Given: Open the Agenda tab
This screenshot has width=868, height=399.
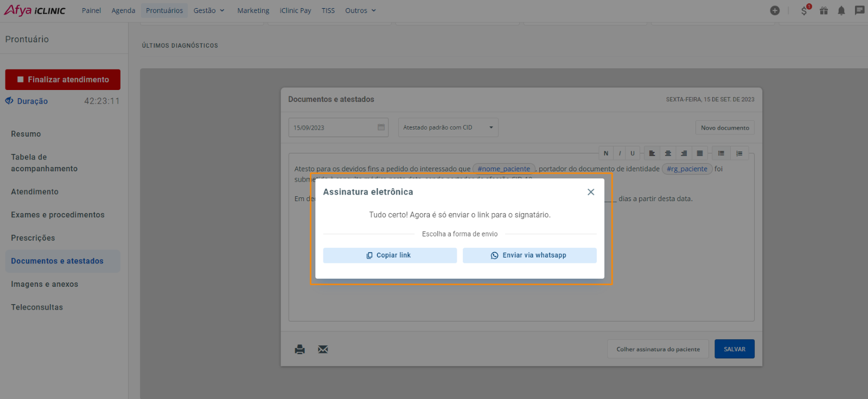Looking at the screenshot, I should click(x=123, y=10).
